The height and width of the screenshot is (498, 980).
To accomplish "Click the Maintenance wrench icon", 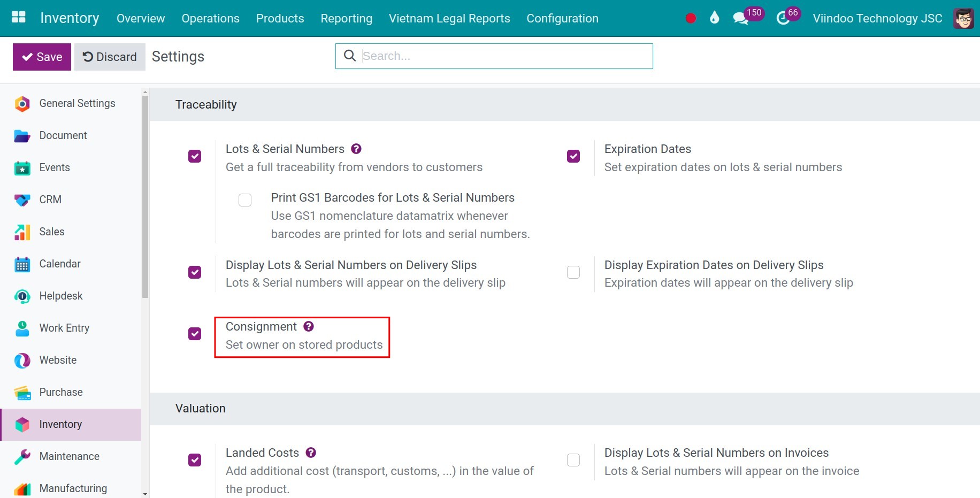I will tap(22, 457).
